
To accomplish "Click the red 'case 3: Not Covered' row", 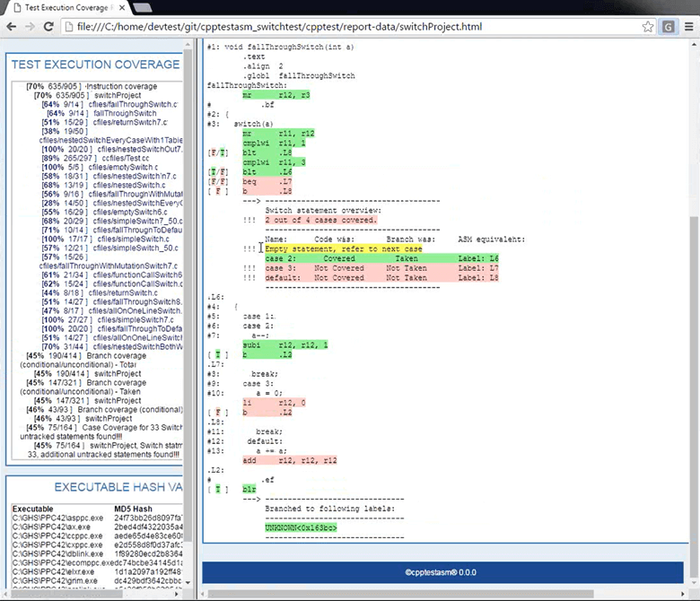I will [x=381, y=268].
